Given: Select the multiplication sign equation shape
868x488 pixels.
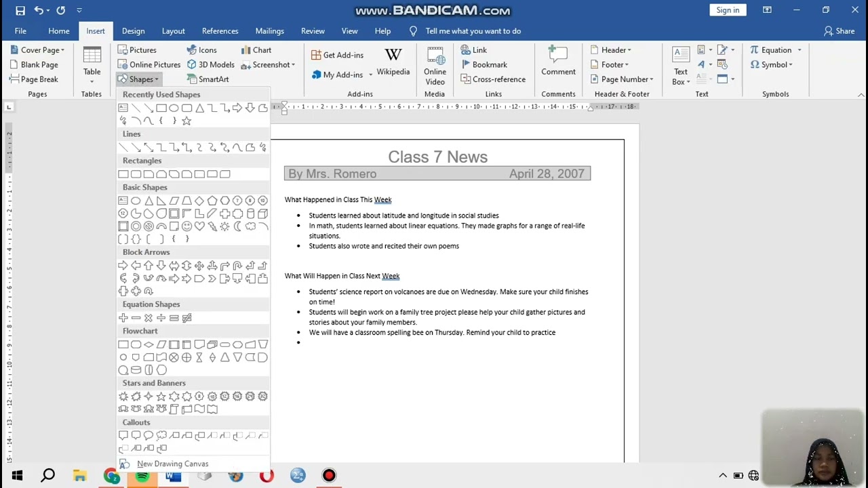Looking at the screenshot, I should (149, 318).
